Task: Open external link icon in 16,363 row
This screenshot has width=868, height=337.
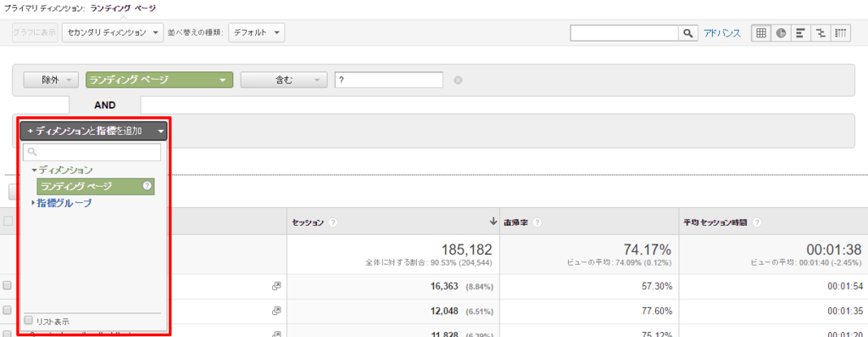Action: coord(277,286)
